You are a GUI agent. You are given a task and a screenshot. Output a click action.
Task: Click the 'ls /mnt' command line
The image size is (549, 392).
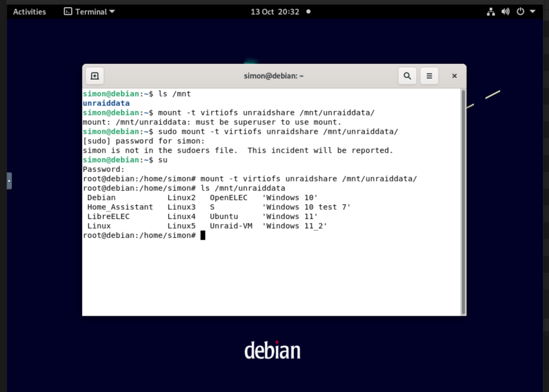pos(137,94)
